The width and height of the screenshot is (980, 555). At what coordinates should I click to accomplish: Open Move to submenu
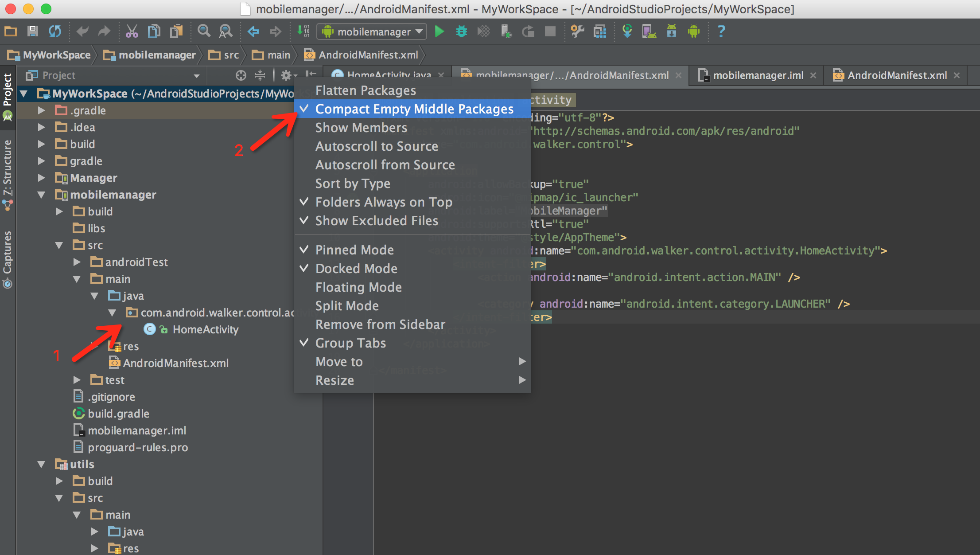click(412, 362)
